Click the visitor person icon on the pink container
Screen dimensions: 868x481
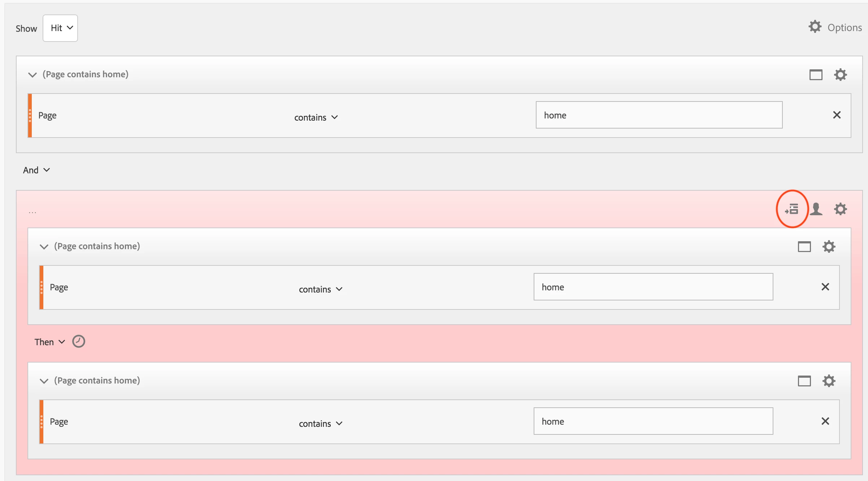point(816,209)
